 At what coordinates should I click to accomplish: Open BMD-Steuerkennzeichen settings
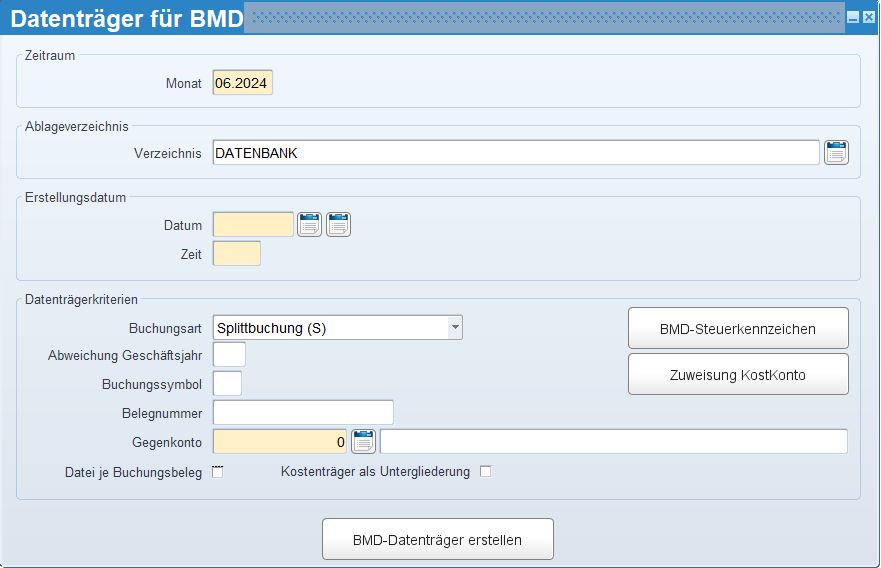point(738,328)
